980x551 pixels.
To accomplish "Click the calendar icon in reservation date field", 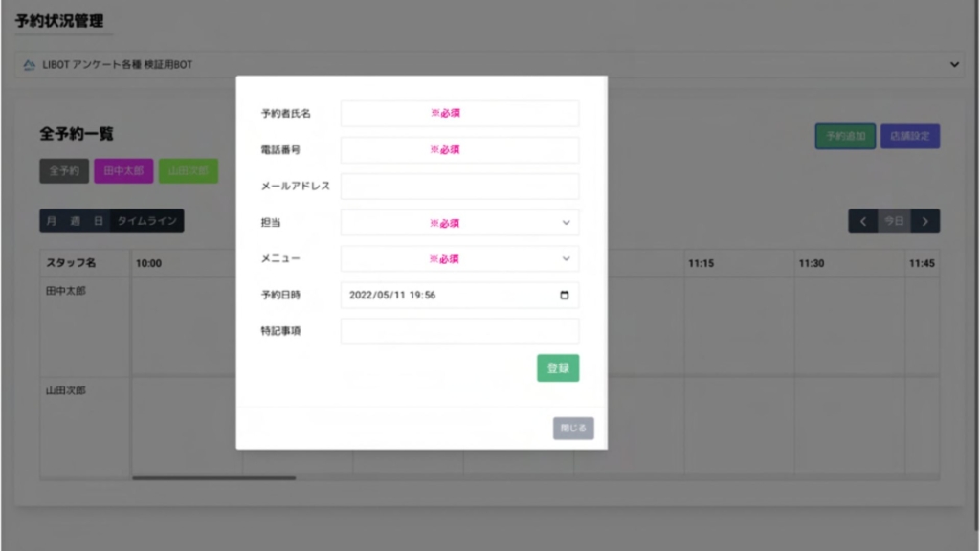I will click(564, 296).
